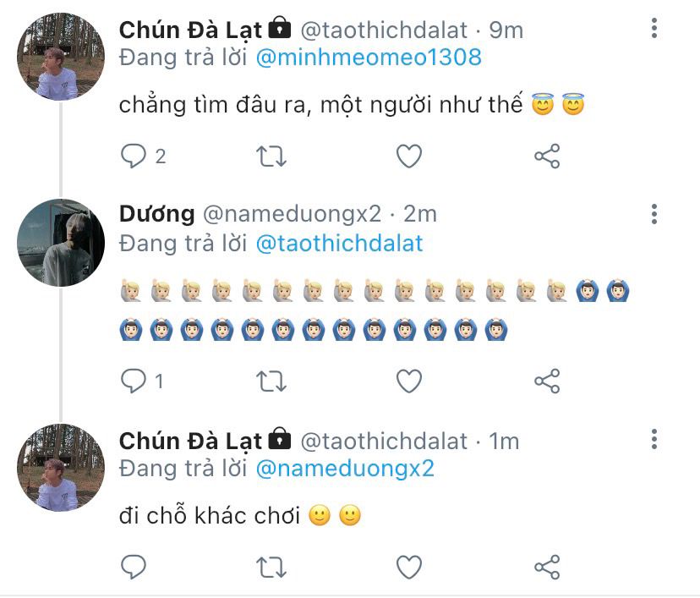Open the @minhmeomeo1308 mention link
This screenshot has width=700, height=598.
click(x=369, y=58)
